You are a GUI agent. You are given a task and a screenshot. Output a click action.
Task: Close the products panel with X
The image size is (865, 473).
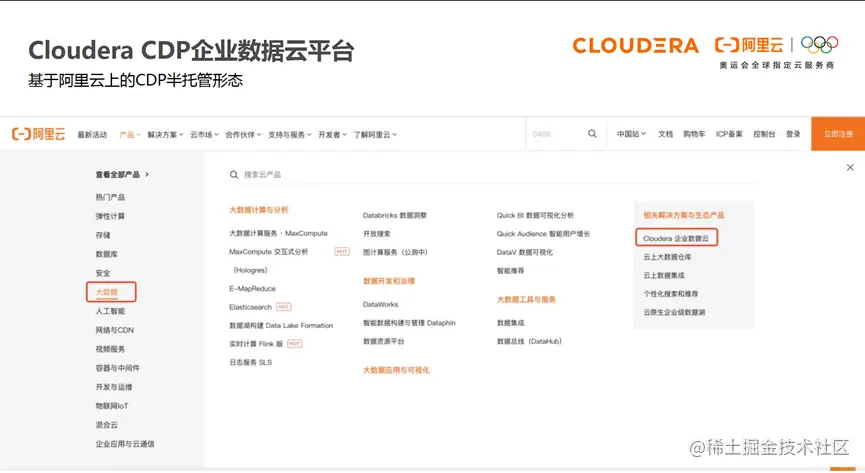coord(850,167)
